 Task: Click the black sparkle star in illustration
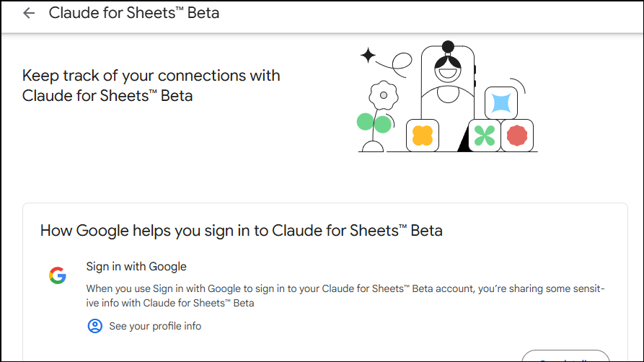(368, 55)
